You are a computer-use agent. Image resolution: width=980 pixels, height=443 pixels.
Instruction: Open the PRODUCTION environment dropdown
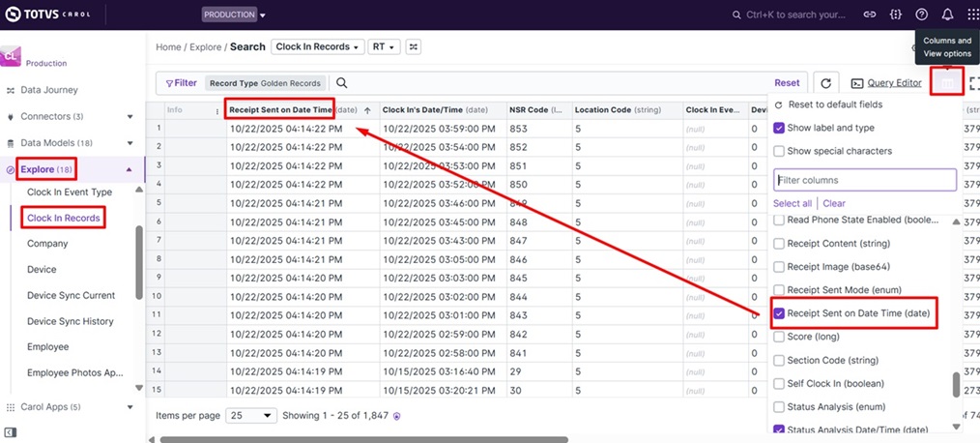click(234, 15)
